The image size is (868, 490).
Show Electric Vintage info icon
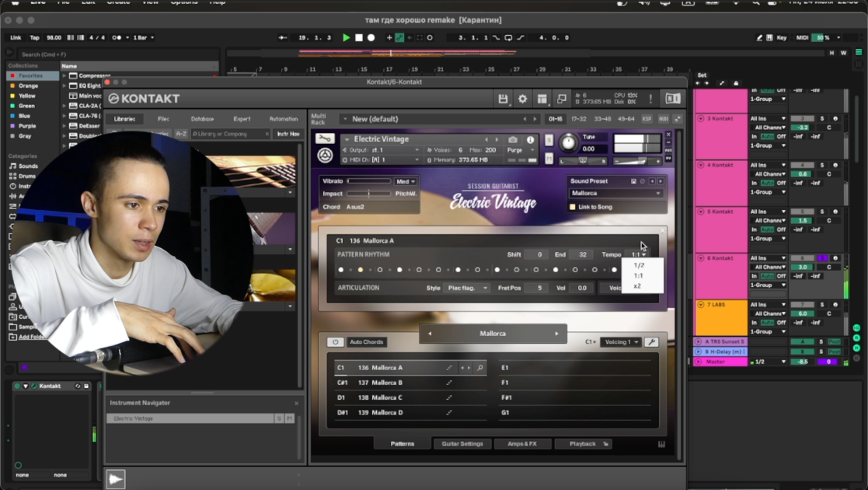pyautogui.click(x=530, y=140)
